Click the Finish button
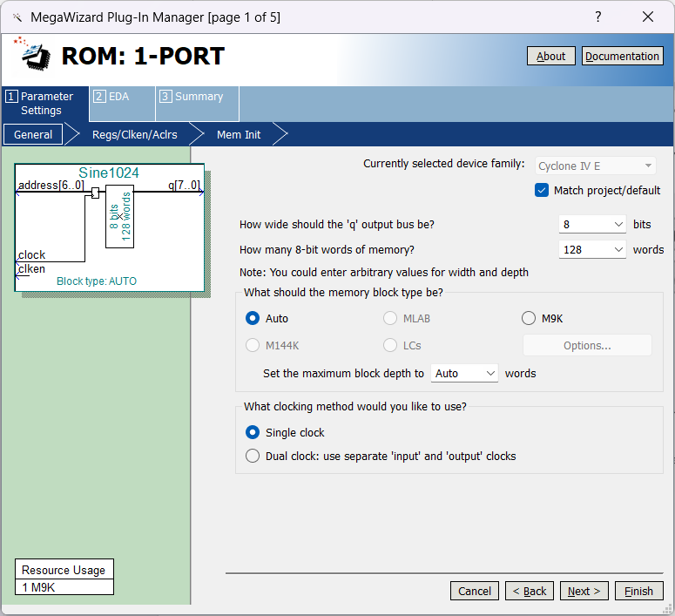Image resolution: width=675 pixels, height=616 pixels. click(x=638, y=591)
